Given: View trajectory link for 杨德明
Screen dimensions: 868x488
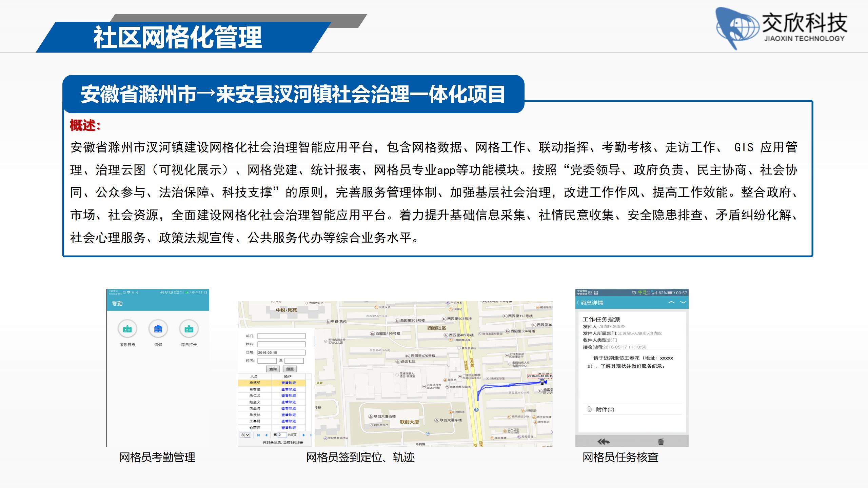Looking at the screenshot, I should click(x=289, y=383).
